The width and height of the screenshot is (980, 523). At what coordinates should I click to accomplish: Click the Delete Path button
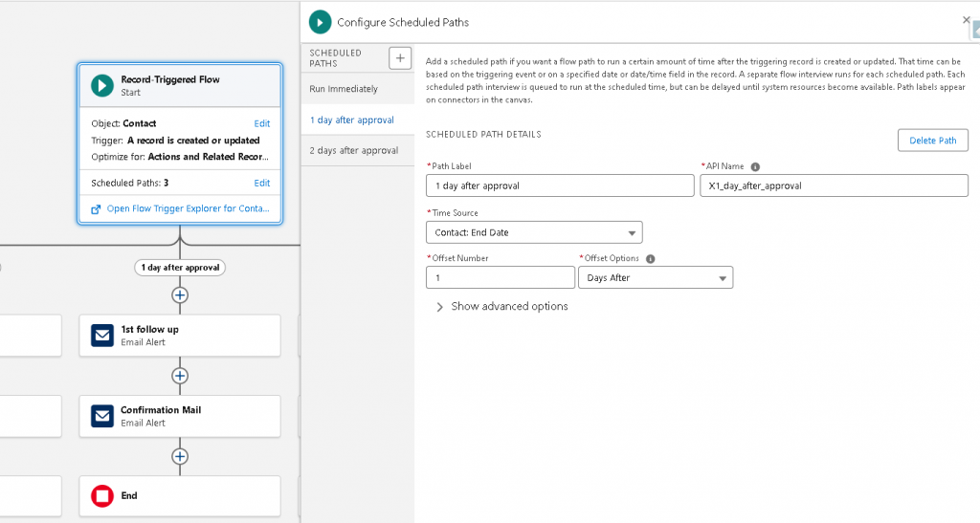click(x=932, y=141)
